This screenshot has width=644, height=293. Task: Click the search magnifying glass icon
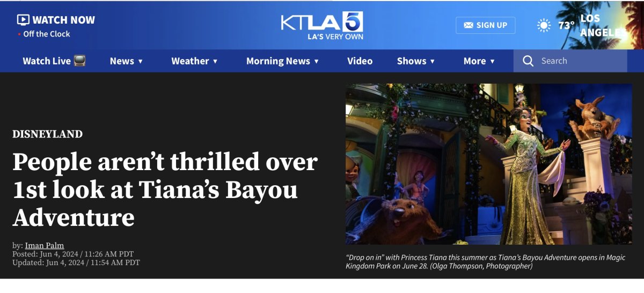pyautogui.click(x=528, y=61)
